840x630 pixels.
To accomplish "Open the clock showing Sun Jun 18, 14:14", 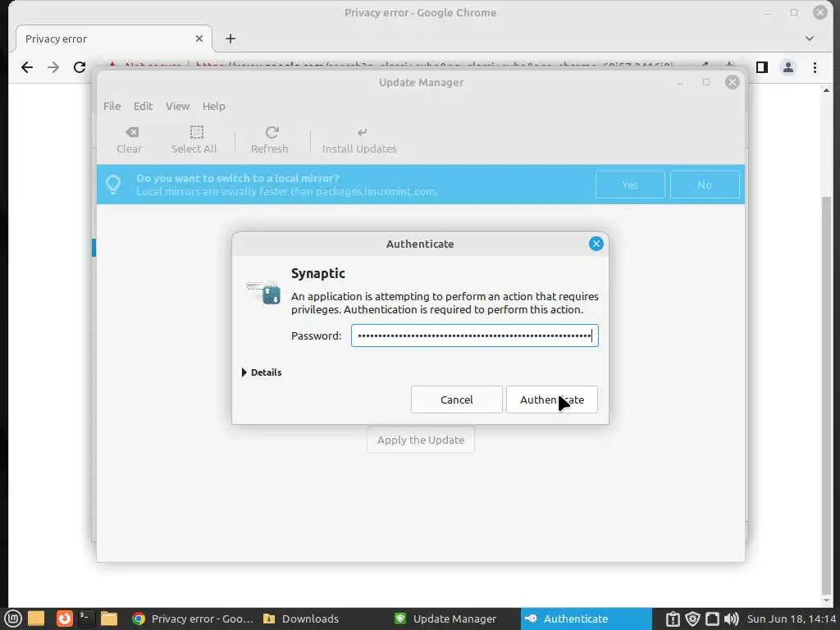I will pyautogui.click(x=792, y=619).
